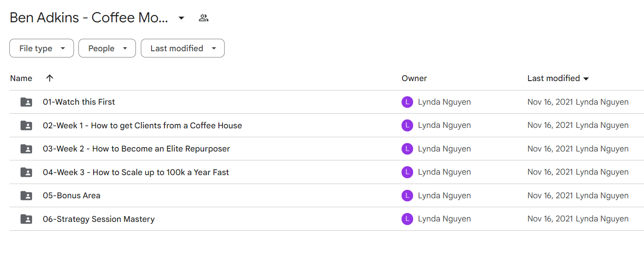This screenshot has height=258, width=644.
Task: Open the File type filter dropdown
Action: [41, 48]
